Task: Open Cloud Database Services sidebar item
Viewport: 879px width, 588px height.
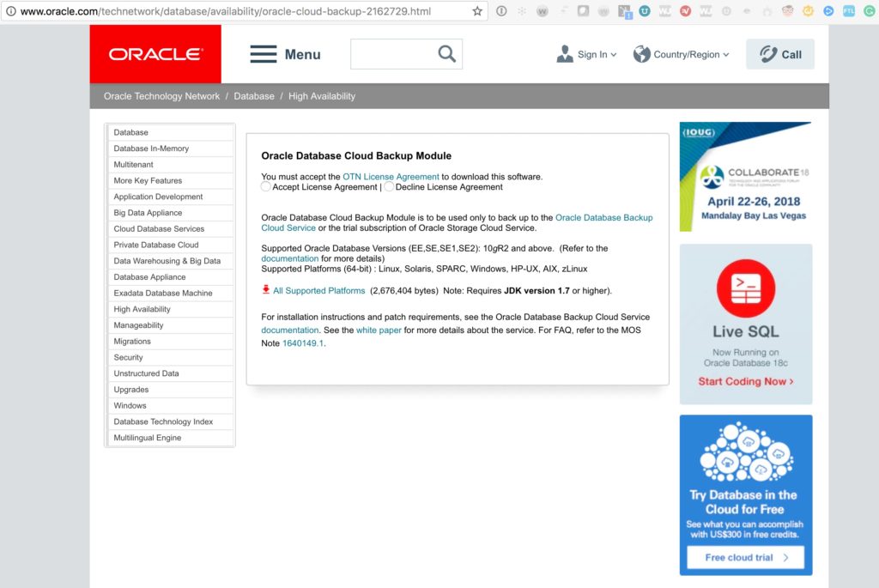Action: coord(159,229)
